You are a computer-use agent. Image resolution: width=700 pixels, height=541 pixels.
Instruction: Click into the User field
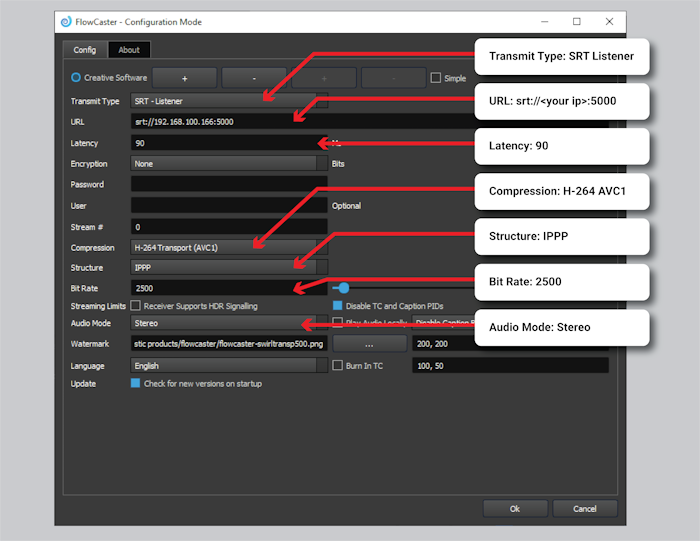[229, 205]
